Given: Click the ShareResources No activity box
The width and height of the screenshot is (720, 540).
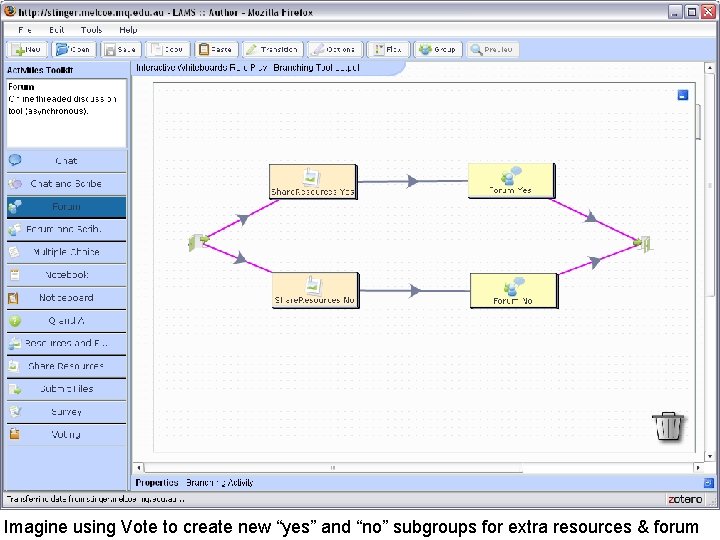Looking at the screenshot, I should (316, 291).
